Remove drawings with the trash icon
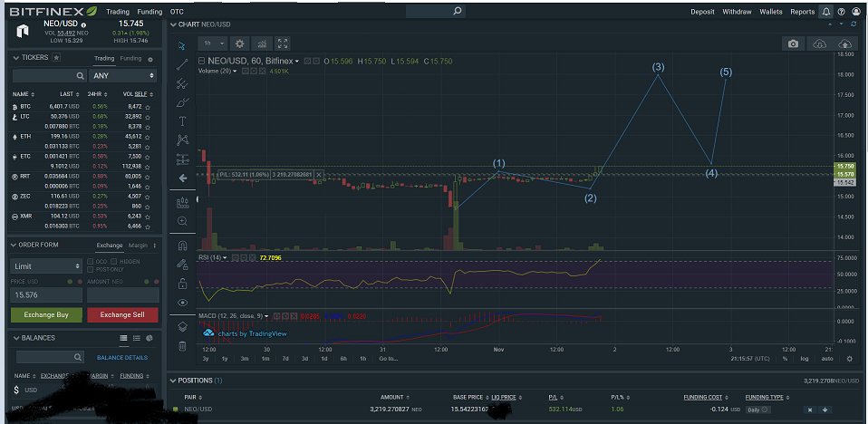This screenshot has width=868, height=424. point(182,346)
